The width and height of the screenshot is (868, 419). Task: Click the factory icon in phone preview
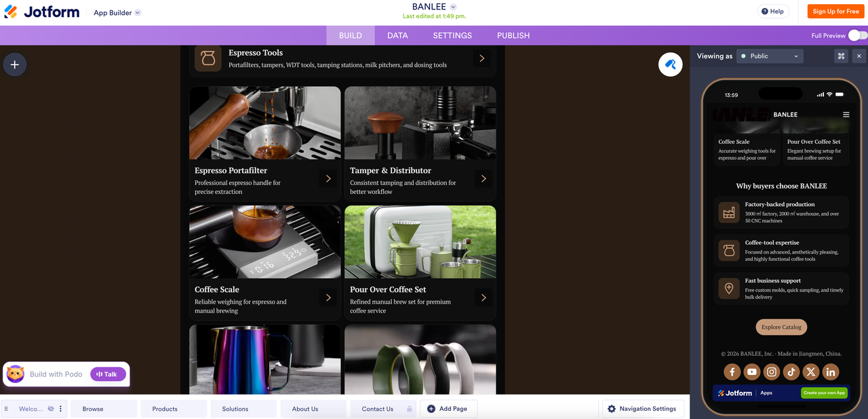click(x=729, y=213)
